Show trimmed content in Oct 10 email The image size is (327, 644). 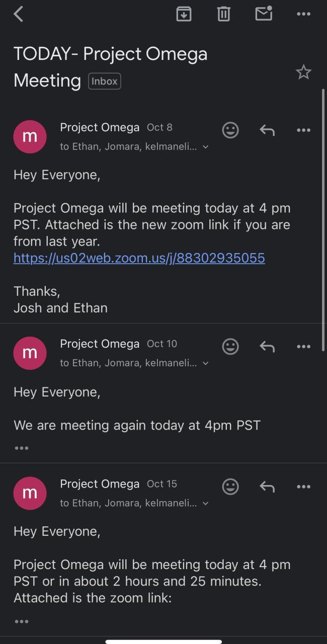coord(22,448)
